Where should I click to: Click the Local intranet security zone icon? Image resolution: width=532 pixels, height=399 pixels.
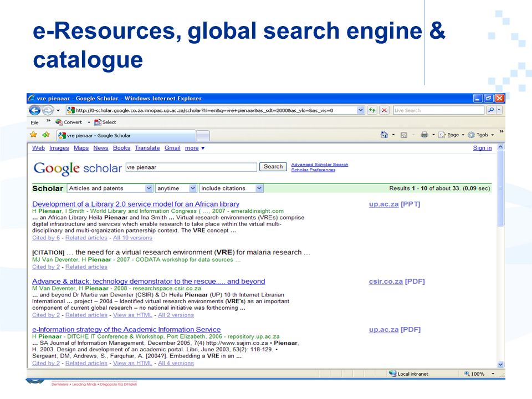click(x=392, y=374)
